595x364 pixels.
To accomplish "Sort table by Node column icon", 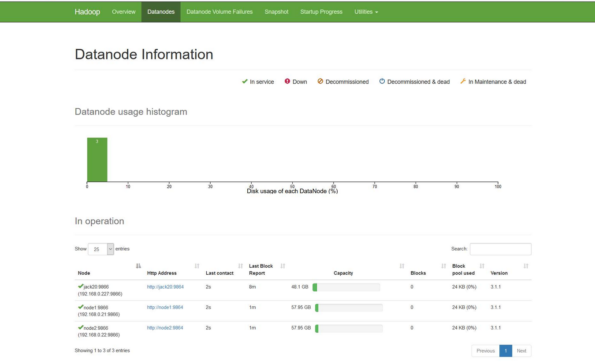I will click(138, 266).
